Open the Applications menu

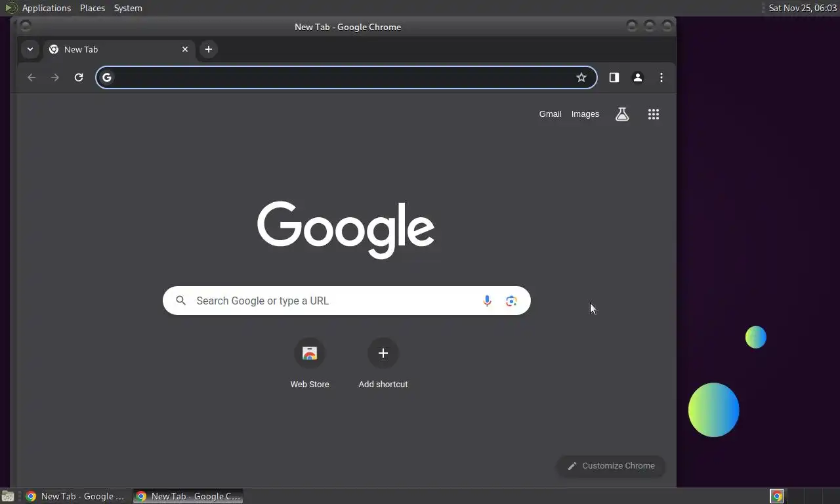tap(46, 8)
